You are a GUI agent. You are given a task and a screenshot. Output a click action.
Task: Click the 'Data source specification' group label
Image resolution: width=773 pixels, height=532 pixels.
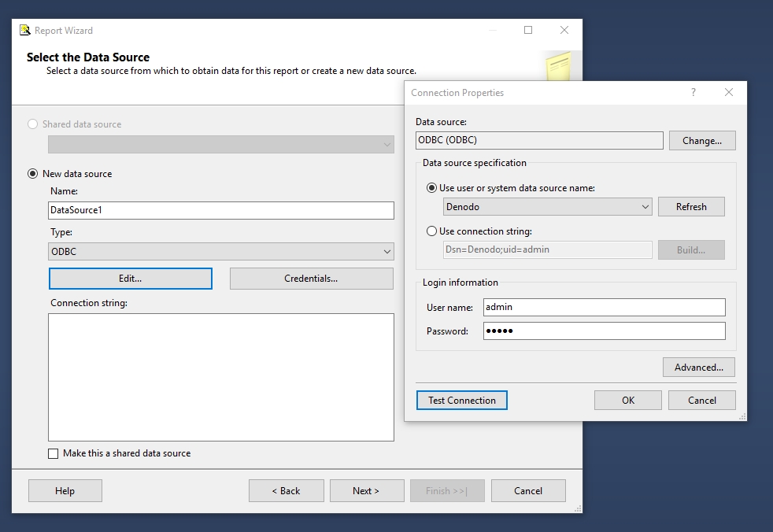(x=474, y=163)
